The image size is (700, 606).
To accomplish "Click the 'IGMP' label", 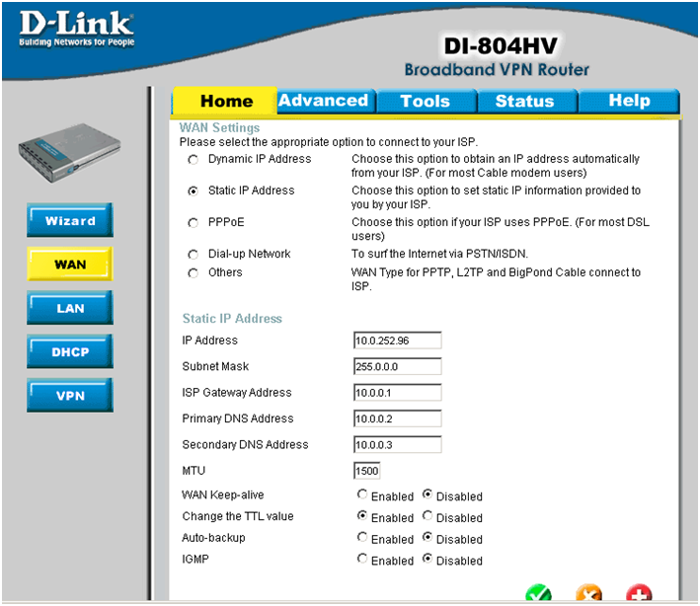I will tap(195, 560).
